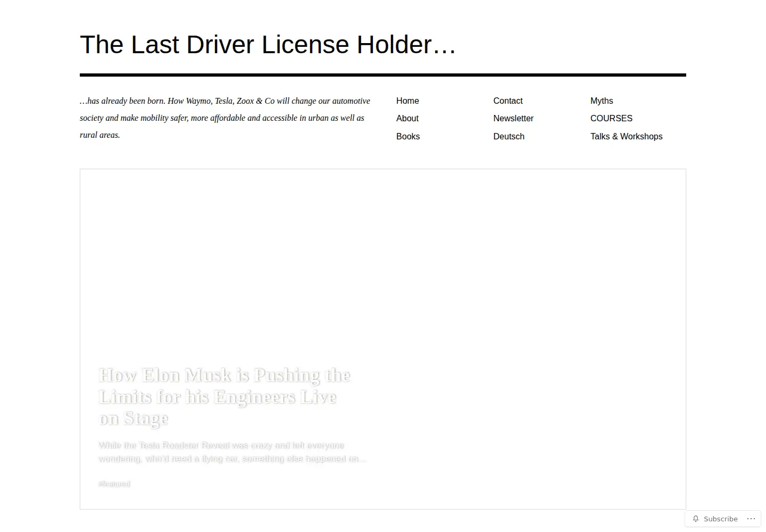
Task: Click the tagline text starting '…has already been born'
Action: (x=225, y=118)
